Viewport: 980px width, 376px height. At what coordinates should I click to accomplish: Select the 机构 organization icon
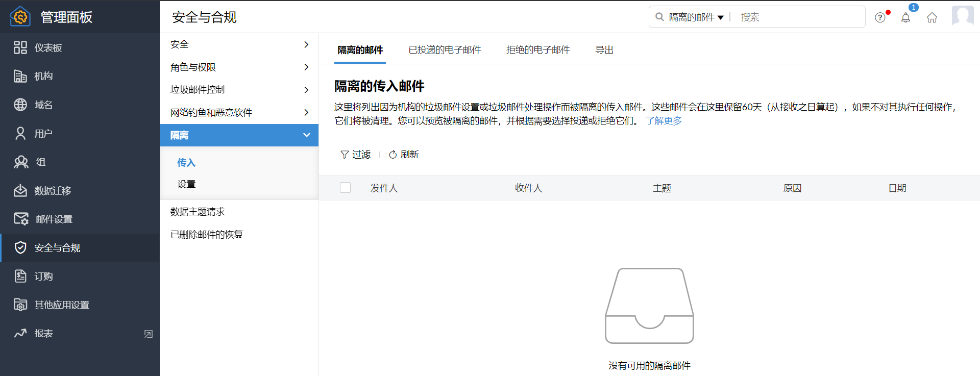pyautogui.click(x=20, y=76)
